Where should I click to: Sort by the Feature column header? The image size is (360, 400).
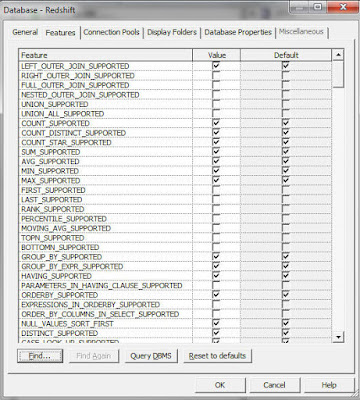(x=105, y=55)
